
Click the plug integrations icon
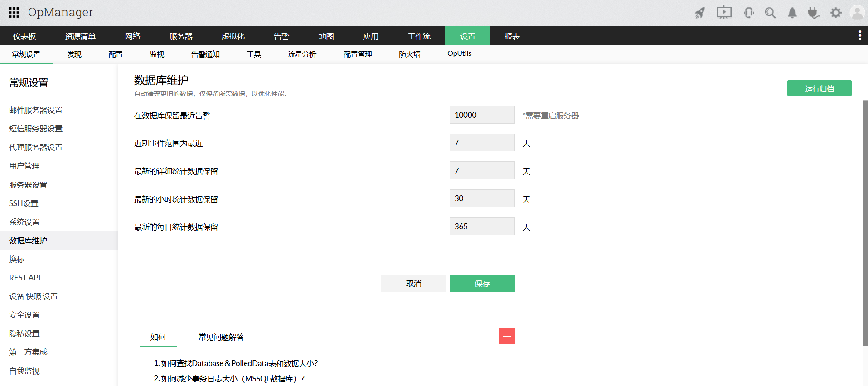814,13
